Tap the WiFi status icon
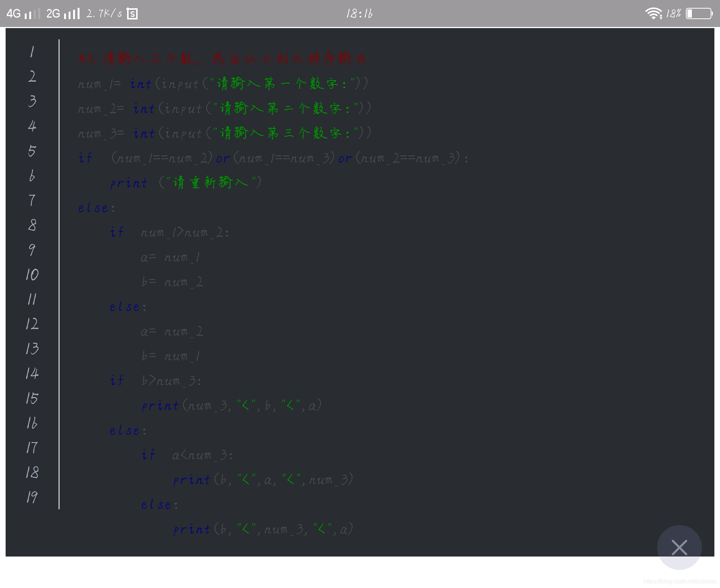 (x=654, y=13)
